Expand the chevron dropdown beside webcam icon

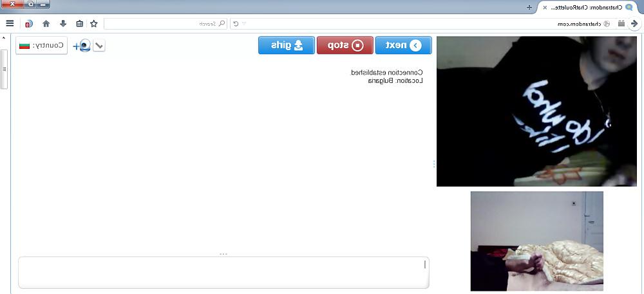pyautogui.click(x=99, y=46)
